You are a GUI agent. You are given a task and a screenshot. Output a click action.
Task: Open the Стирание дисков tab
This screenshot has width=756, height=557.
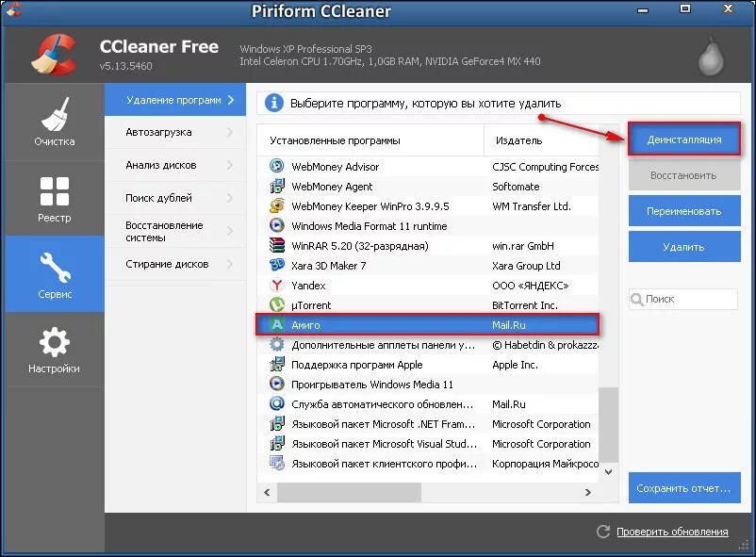pos(175,264)
